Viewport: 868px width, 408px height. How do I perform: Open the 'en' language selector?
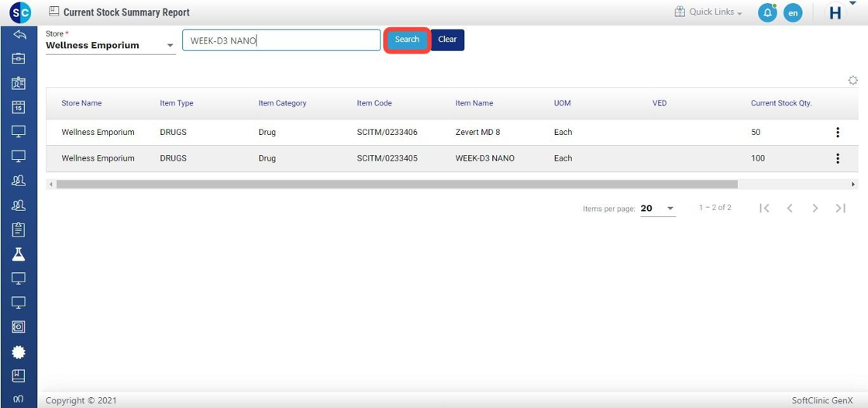point(792,13)
